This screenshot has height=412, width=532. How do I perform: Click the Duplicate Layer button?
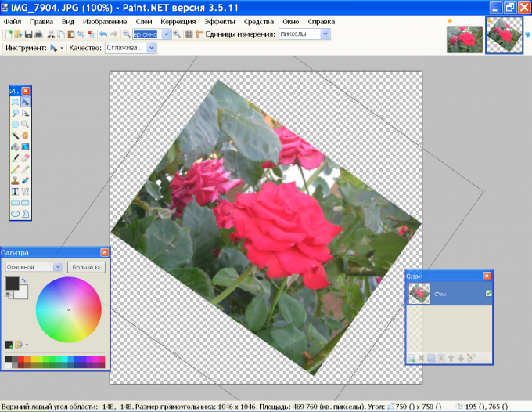point(431,358)
